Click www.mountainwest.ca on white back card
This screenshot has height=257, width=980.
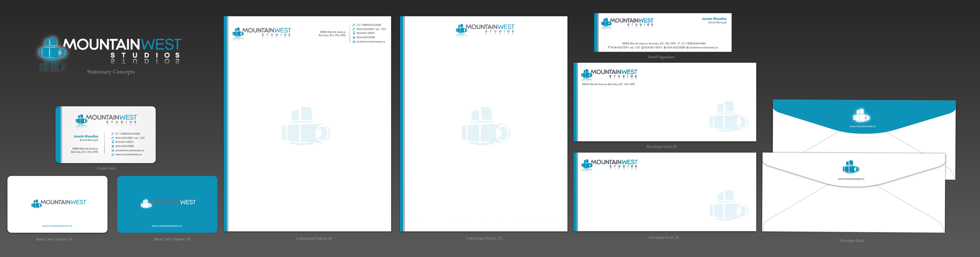click(x=57, y=226)
